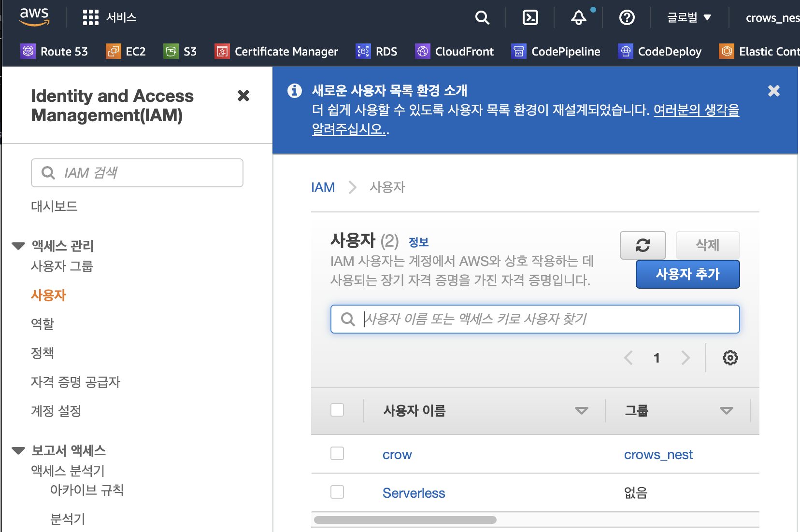Click page number 1
Screen dimensions: 800x532
tap(657, 358)
